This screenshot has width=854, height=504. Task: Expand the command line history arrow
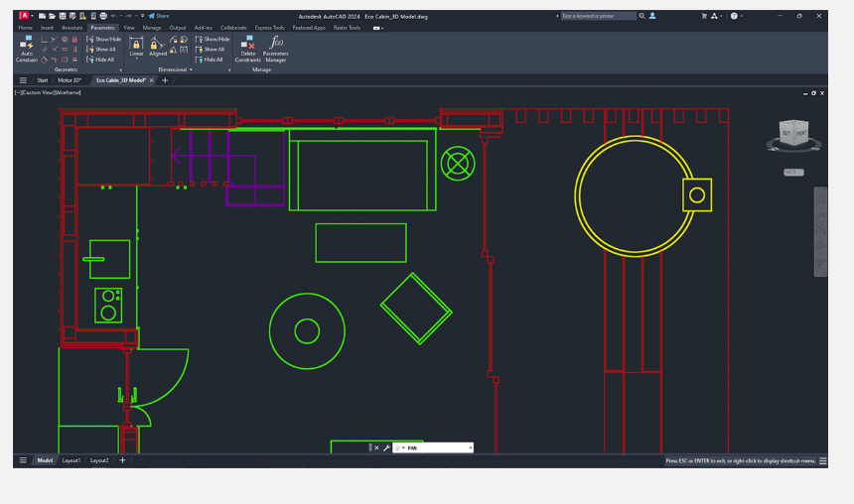click(469, 448)
